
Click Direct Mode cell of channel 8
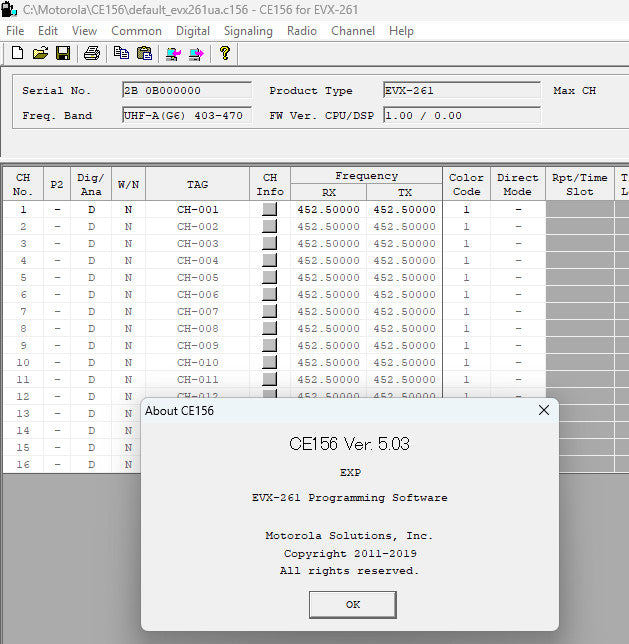pyautogui.click(x=518, y=329)
